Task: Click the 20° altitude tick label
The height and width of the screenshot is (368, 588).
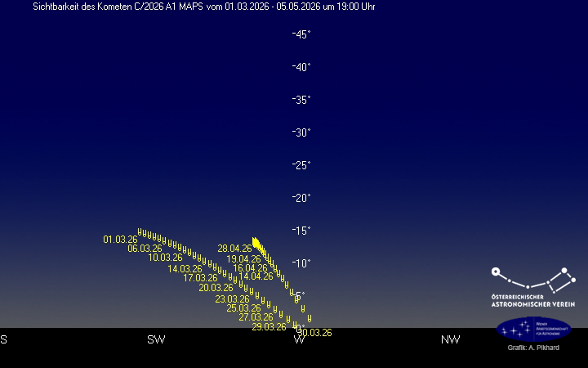Action: [x=301, y=198]
